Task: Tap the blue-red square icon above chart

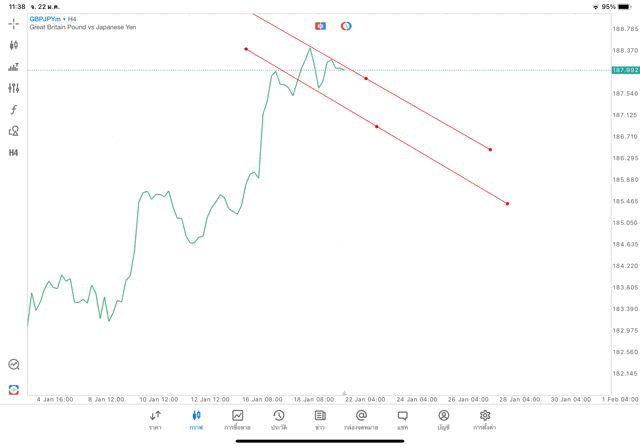Action: click(320, 26)
